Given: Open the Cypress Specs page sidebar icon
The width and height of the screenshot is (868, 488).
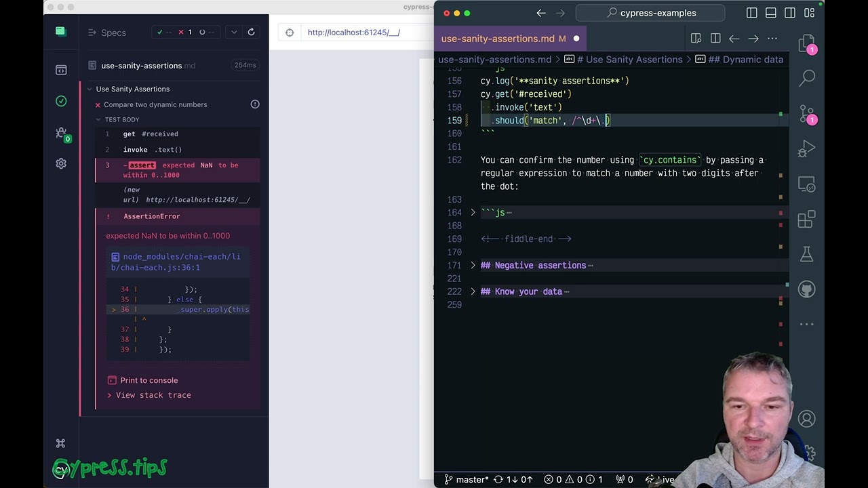Looking at the screenshot, I should (61, 70).
